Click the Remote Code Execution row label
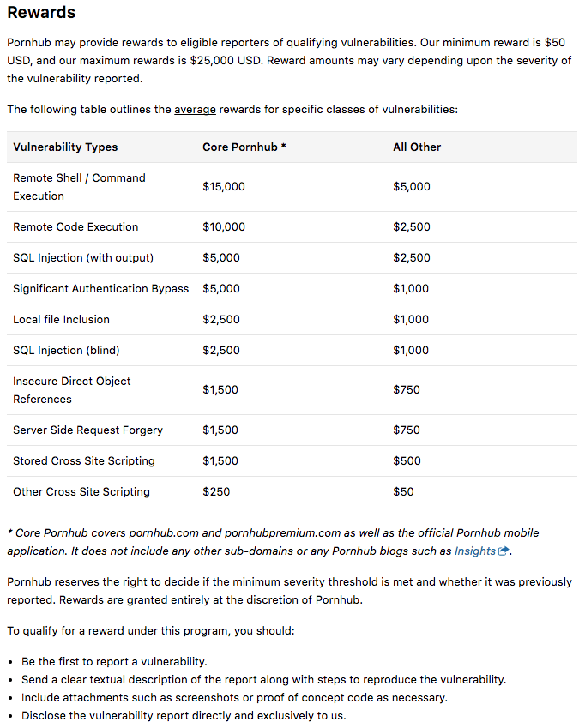Image resolution: width=585 pixels, height=728 pixels. (75, 227)
